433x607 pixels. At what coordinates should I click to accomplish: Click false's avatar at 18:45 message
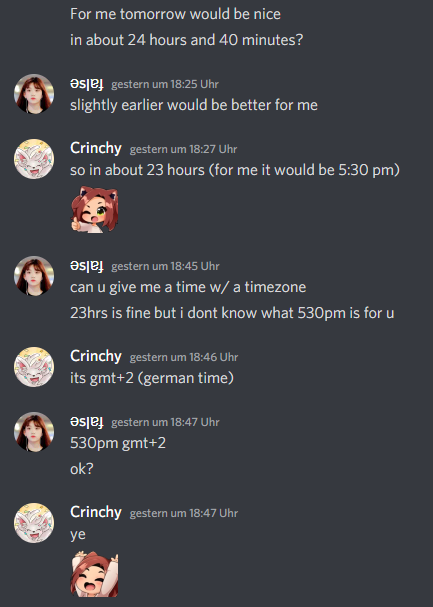[x=34, y=276]
